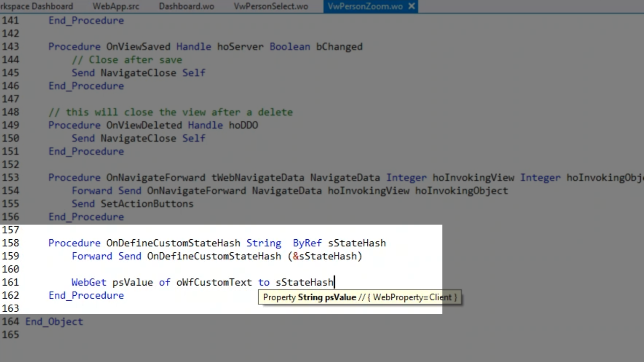Click line number 158 in the gutter
The width and height of the screenshot is (644, 362).
10,243
